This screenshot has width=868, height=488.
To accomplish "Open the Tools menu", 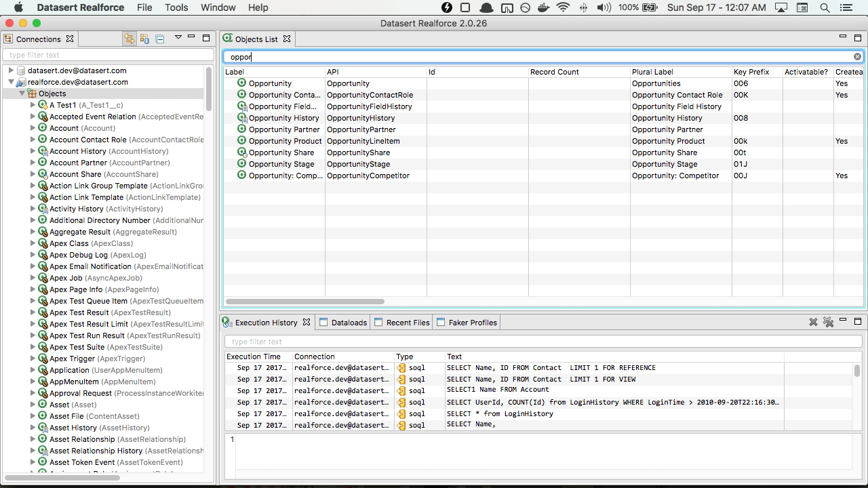I will (176, 7).
